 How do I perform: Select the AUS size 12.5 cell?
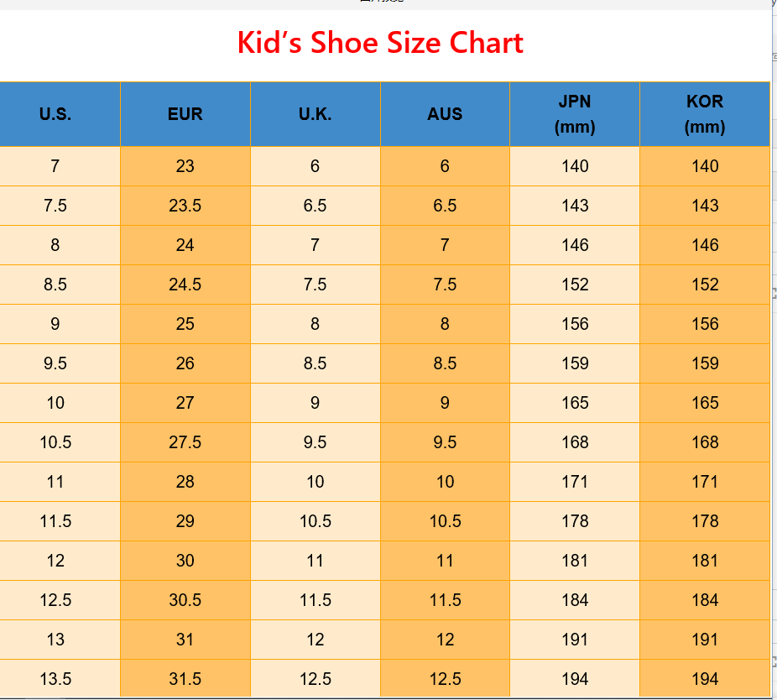pos(445,679)
